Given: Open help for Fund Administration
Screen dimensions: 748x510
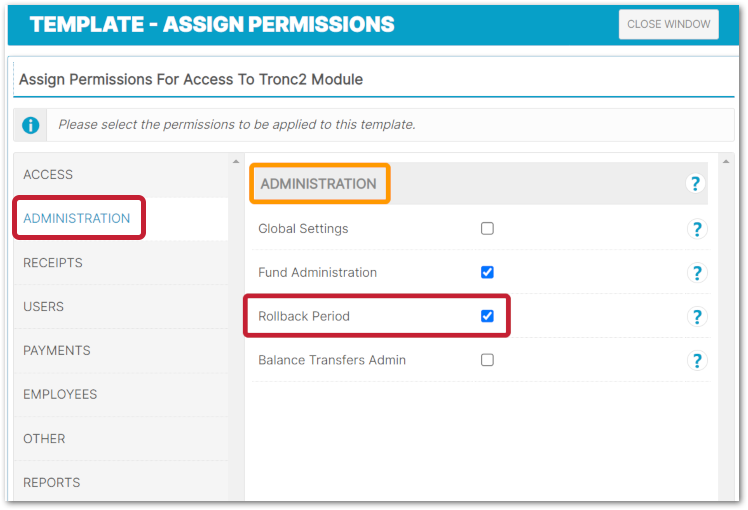Looking at the screenshot, I should point(697,273).
